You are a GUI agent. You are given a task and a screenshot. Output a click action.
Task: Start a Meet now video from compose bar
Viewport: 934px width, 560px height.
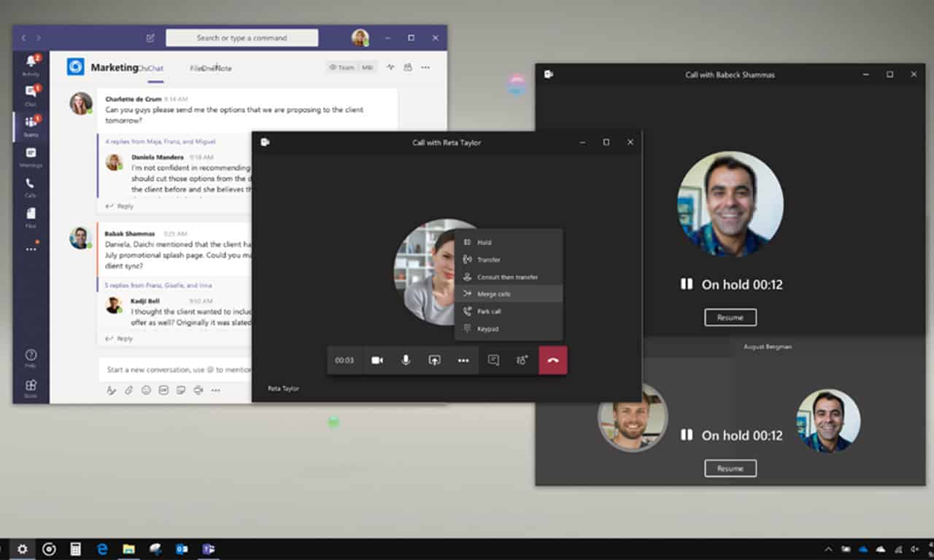[x=198, y=390]
